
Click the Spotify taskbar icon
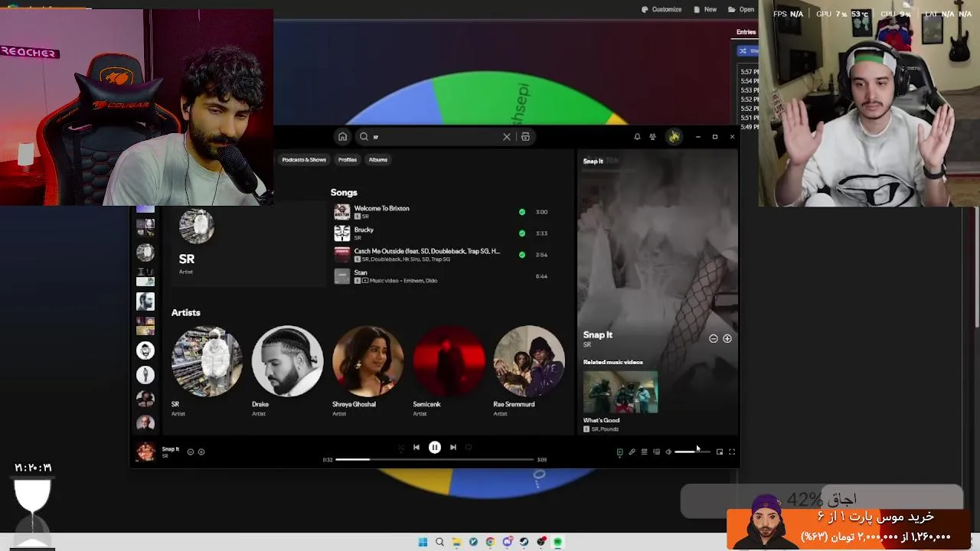(557, 542)
